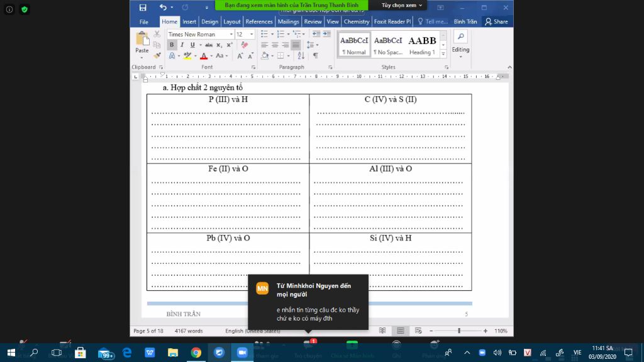Screen dimensions: 644x362
Task: Toggle Show/Hide paragraph marks
Action: 316,56
